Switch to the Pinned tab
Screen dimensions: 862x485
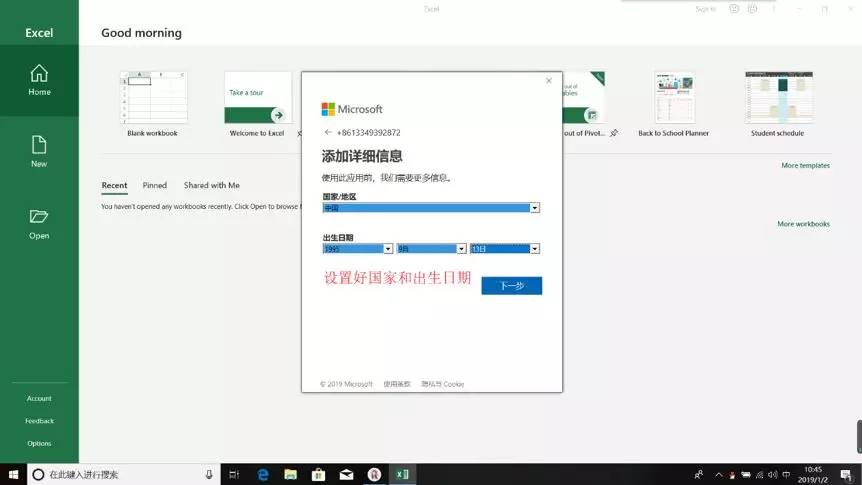(x=154, y=185)
